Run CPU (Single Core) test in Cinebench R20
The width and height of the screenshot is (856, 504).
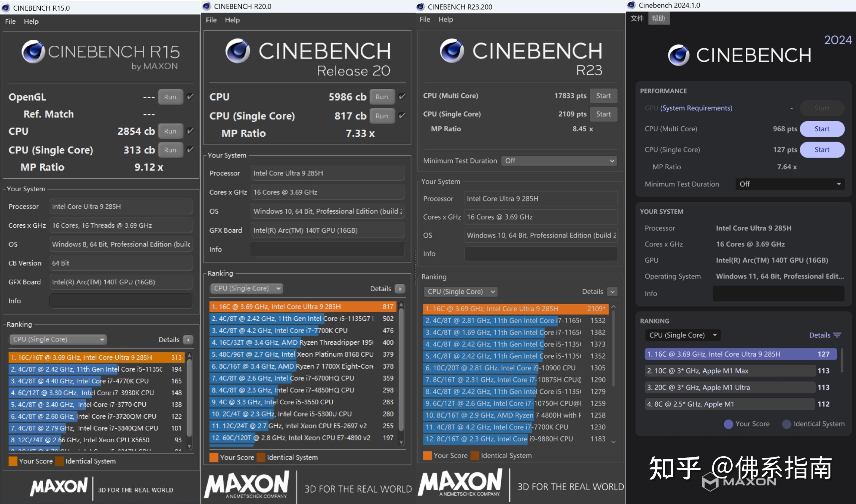point(382,116)
